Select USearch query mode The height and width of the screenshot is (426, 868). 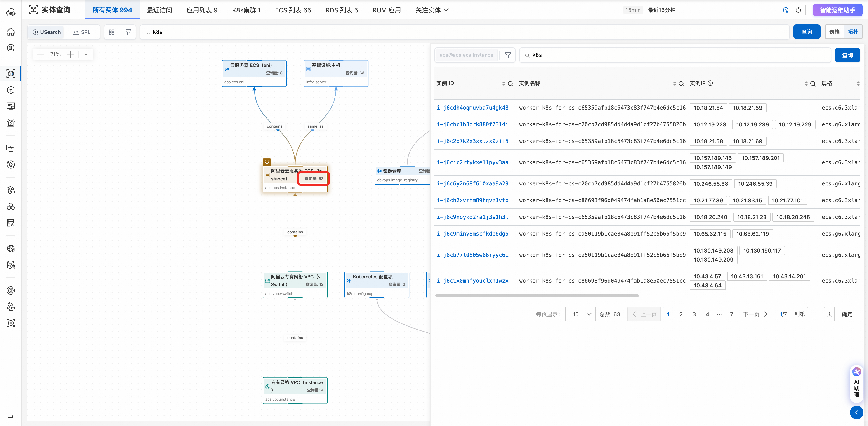tap(47, 32)
